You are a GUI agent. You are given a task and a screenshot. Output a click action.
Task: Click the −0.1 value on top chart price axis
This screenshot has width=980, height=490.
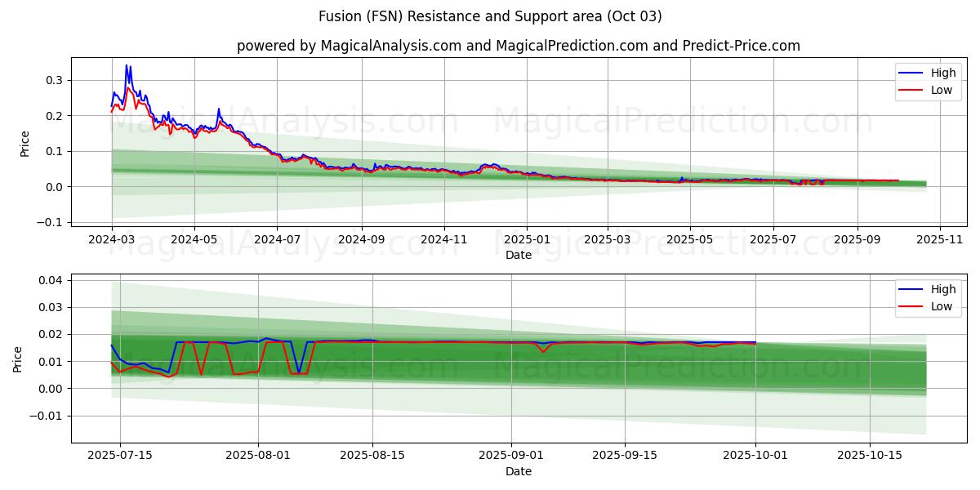49,222
